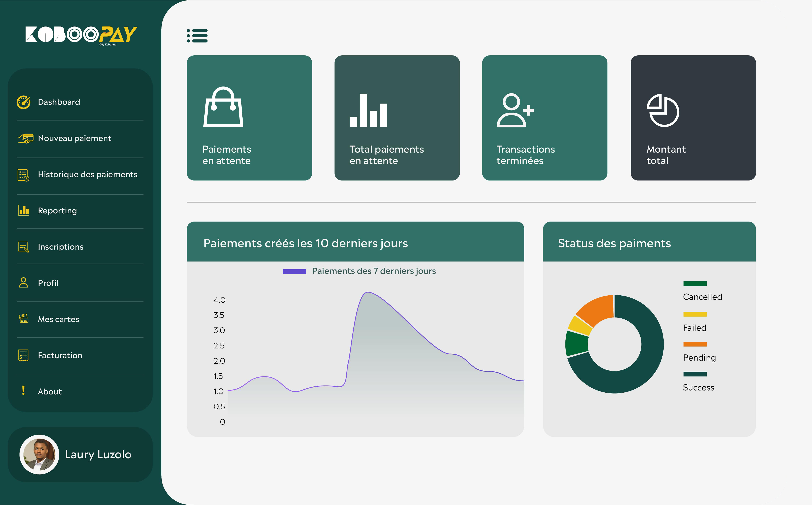Click the Reporting bar chart icon
Image resolution: width=812 pixels, height=505 pixels.
point(23,210)
